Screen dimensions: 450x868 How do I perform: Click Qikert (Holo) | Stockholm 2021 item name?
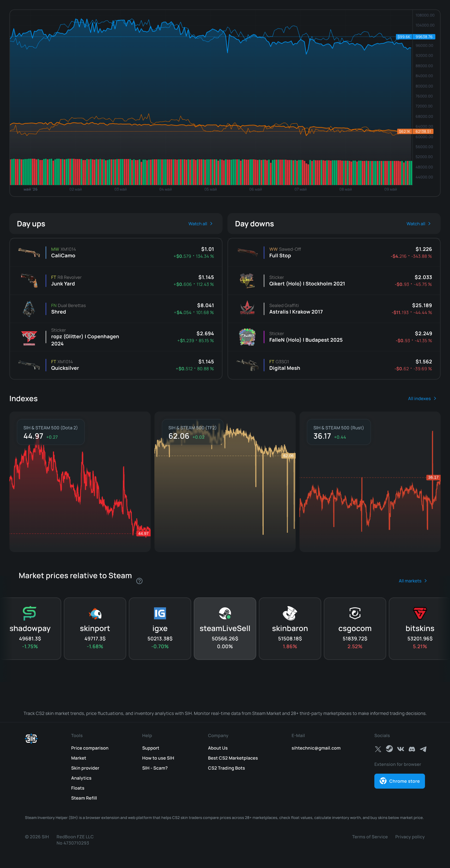point(307,284)
